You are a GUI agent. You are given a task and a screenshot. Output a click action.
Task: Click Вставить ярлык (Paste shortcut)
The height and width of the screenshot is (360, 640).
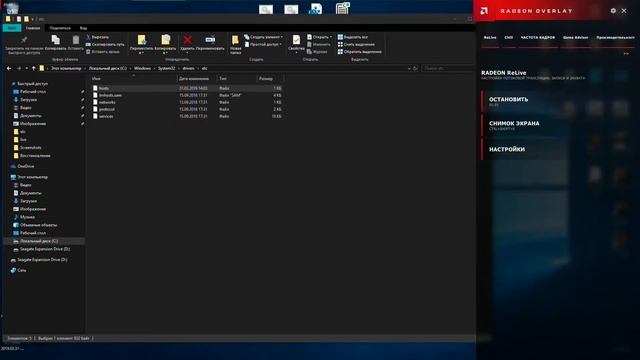[103, 52]
